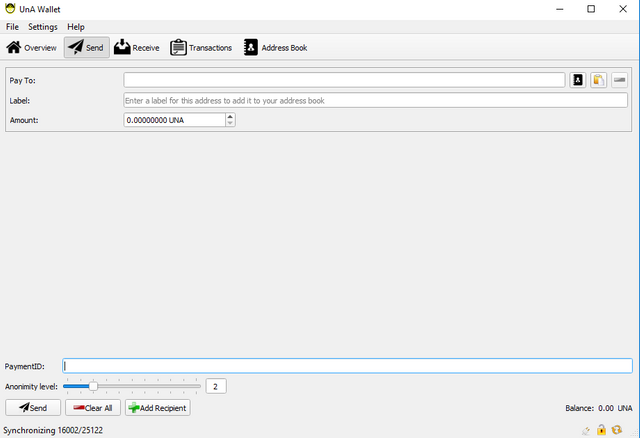Go to the Overview tab

pos(31,48)
